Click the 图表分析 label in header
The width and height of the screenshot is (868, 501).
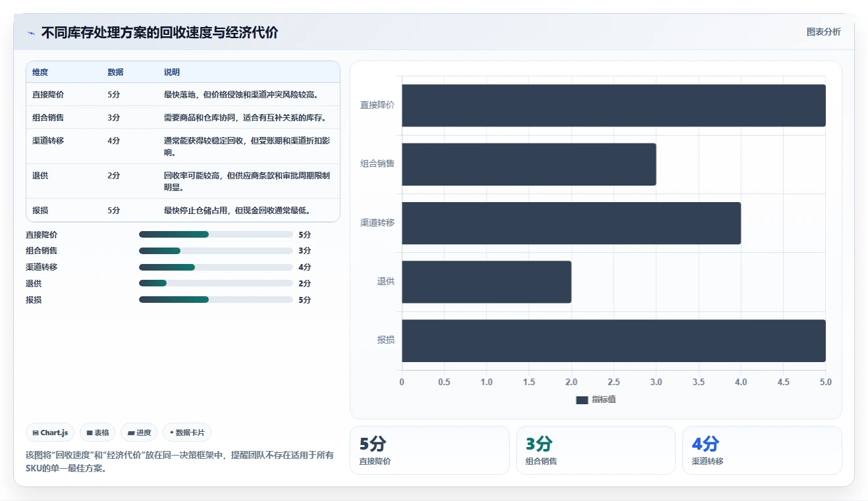tap(823, 32)
